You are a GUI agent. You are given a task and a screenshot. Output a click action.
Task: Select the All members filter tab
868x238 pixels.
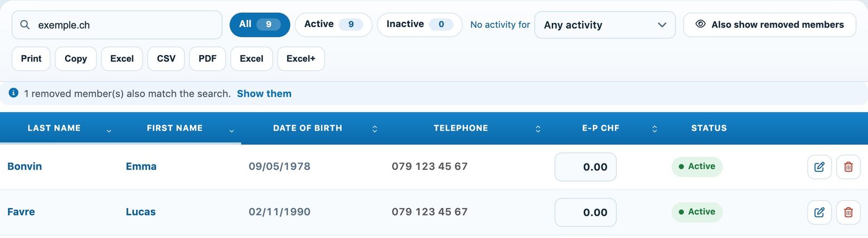coord(260,24)
